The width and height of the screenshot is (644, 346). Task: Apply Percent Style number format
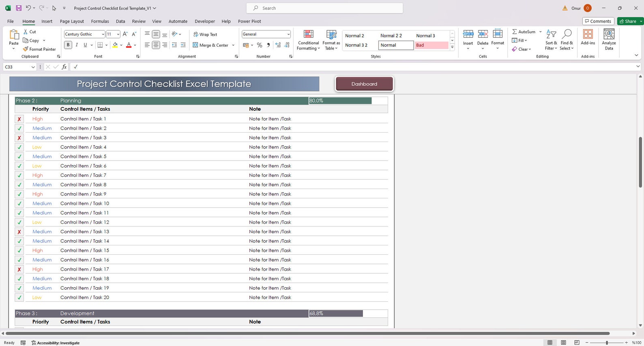pos(260,45)
